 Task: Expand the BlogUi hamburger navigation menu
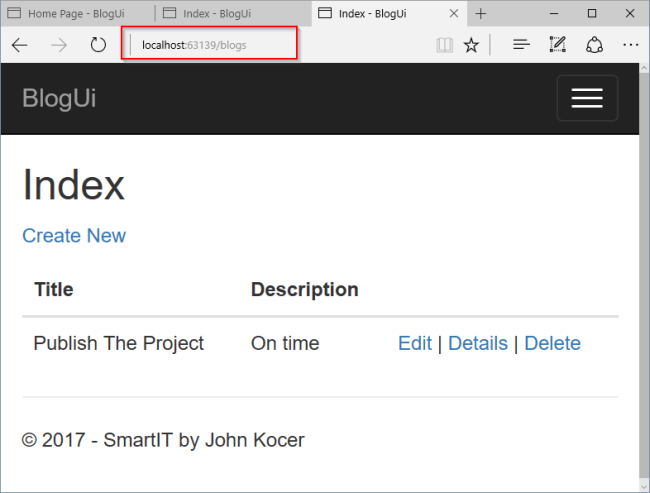click(x=587, y=98)
